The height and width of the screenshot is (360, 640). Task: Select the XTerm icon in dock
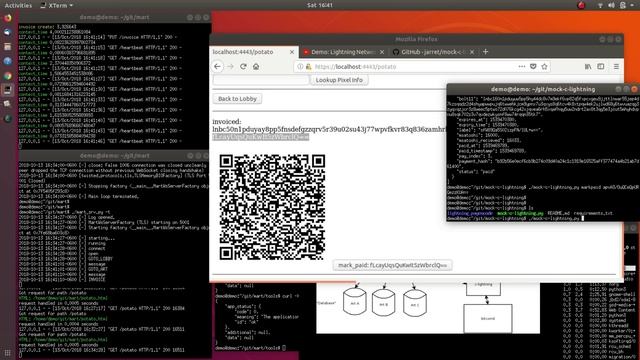pos(7,90)
